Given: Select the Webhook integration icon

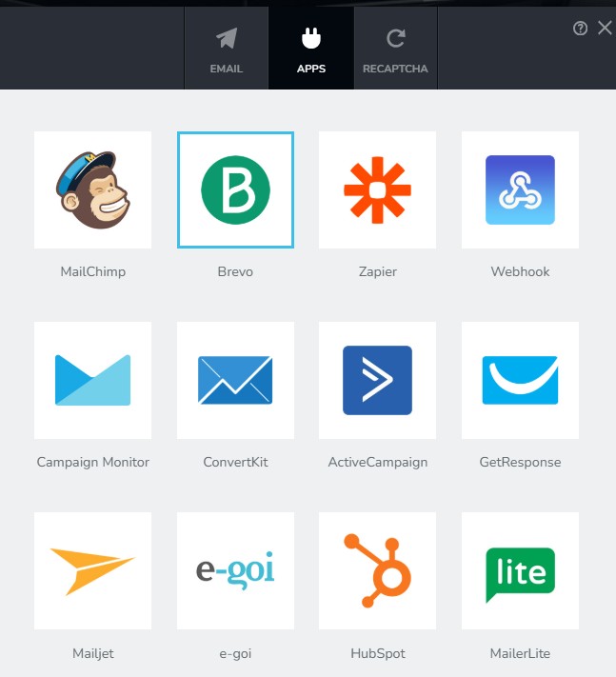Looking at the screenshot, I should tap(520, 190).
